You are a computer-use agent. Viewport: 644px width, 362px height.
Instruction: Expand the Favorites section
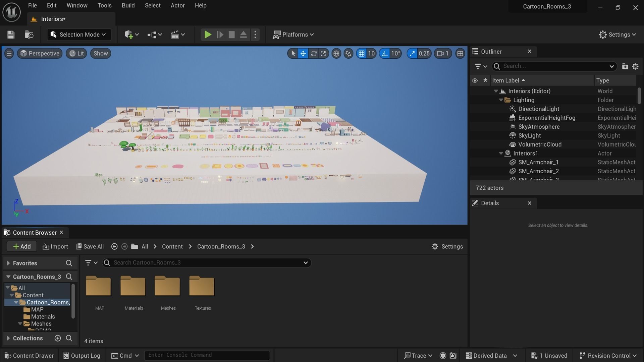pyautogui.click(x=8, y=263)
